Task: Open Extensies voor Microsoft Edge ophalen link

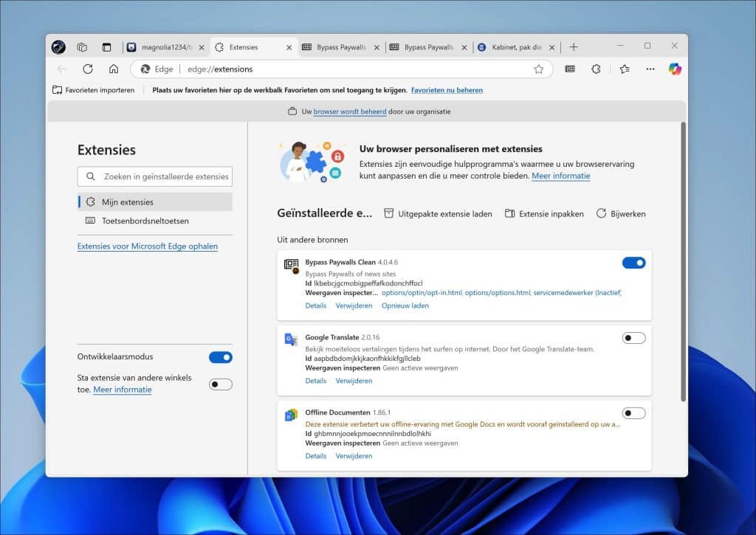Action: 148,246
